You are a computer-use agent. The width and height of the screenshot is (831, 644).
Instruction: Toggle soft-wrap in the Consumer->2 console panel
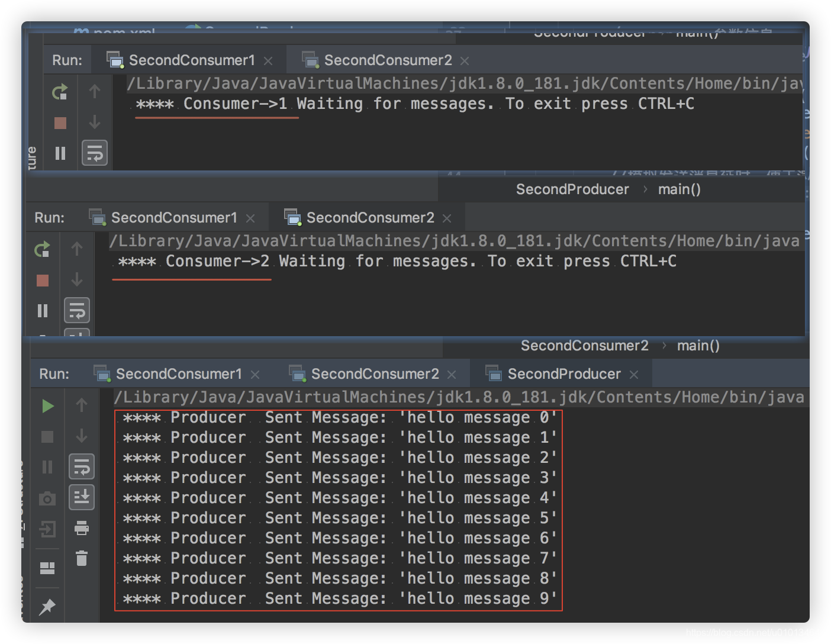tap(77, 310)
